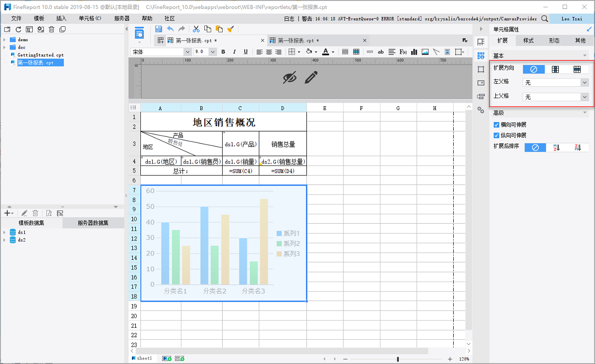Viewport: 595px width, 364px height.
Task: Switch to 服务器数据集 tab
Action: point(93,223)
